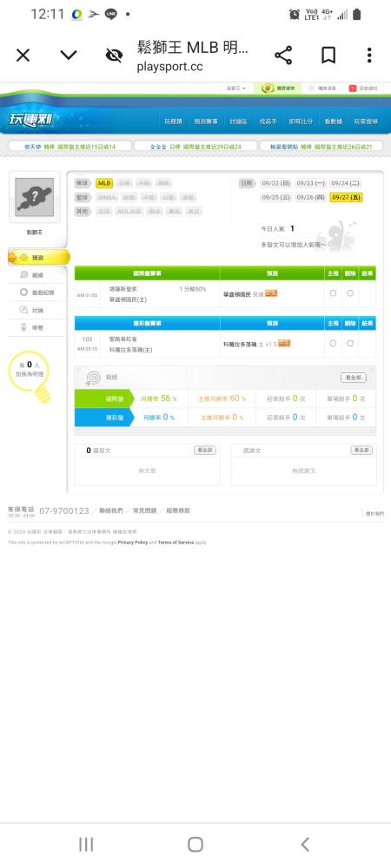Share the page with the share icon

[x=283, y=56]
